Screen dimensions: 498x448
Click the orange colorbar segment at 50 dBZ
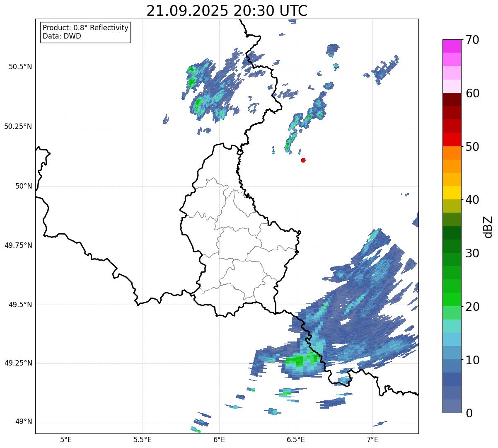point(452,153)
